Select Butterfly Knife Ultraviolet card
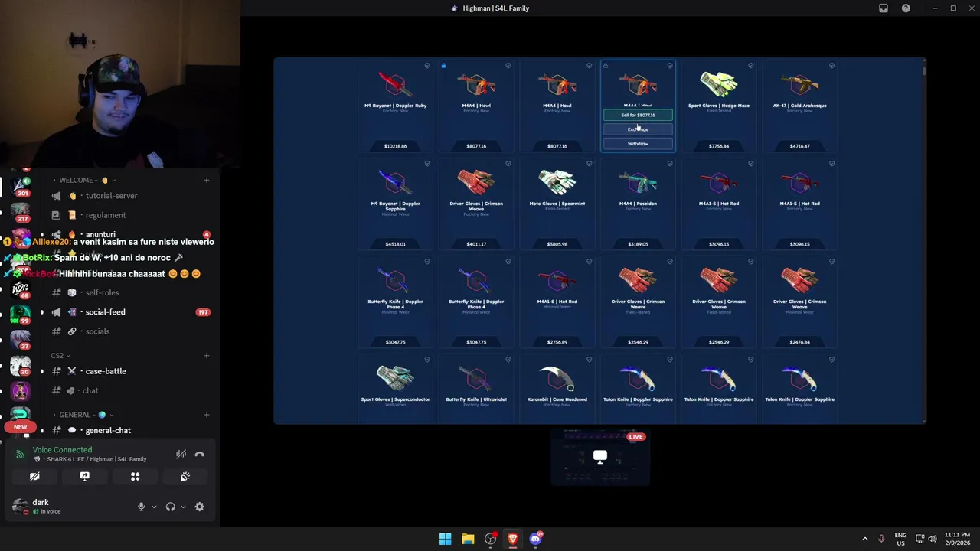The width and height of the screenshot is (980, 551). pyautogui.click(x=476, y=389)
